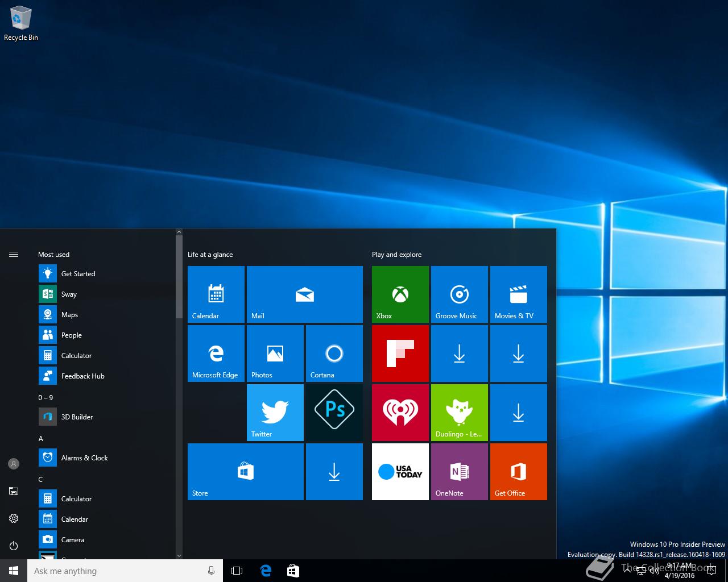Open Alarms & Clock in the app list
The height and width of the screenshot is (582, 728).
click(x=105, y=458)
